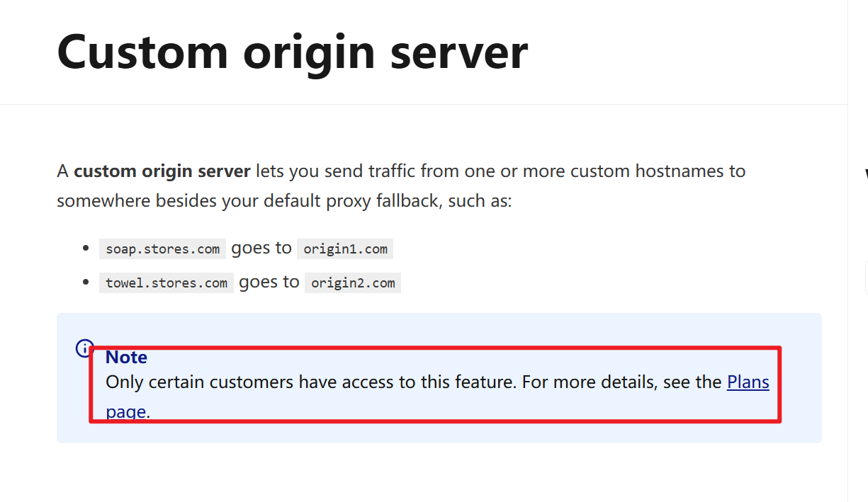
Task: Click the bold 'custom origin server' text
Action: point(162,171)
